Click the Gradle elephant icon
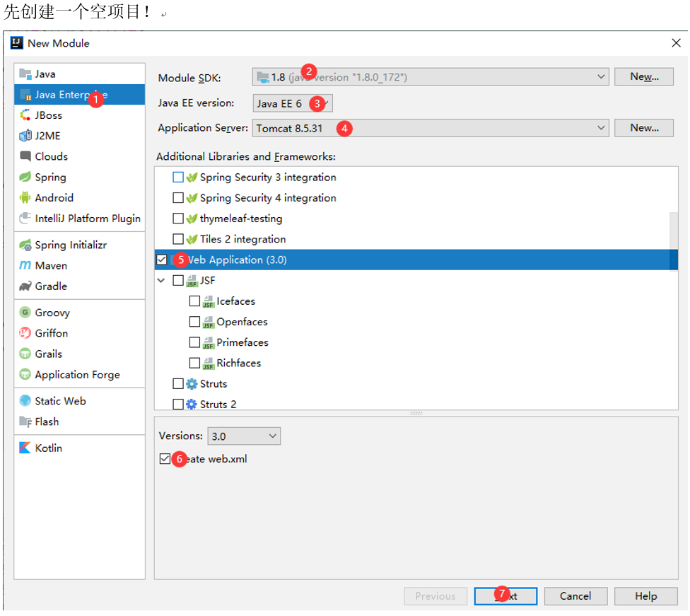 [x=25, y=286]
